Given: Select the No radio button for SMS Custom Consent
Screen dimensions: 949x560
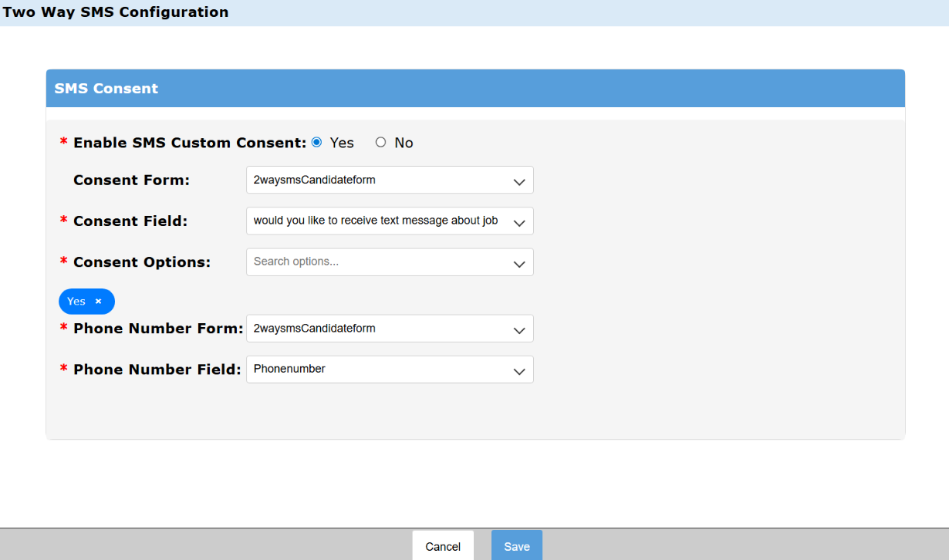Looking at the screenshot, I should point(380,143).
